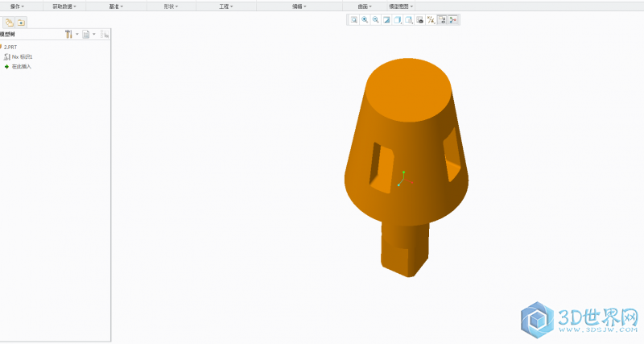The height and width of the screenshot is (344, 644).
Task: Open the 曲面 group dropdown
Action: click(365, 6)
